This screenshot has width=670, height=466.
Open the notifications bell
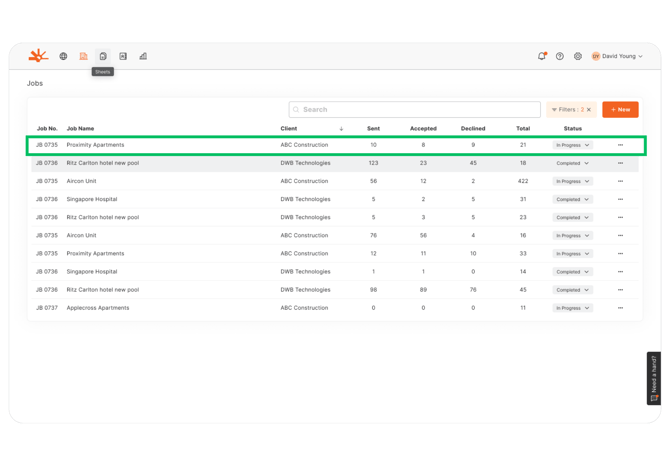[542, 56]
